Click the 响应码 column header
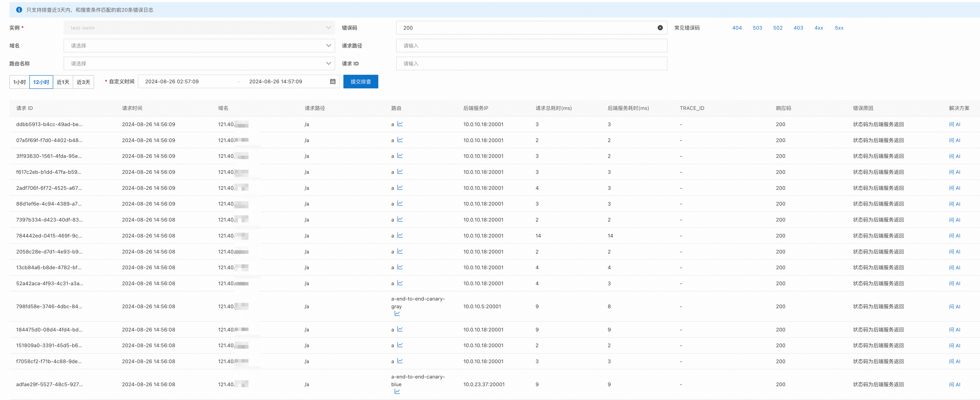 click(783, 108)
